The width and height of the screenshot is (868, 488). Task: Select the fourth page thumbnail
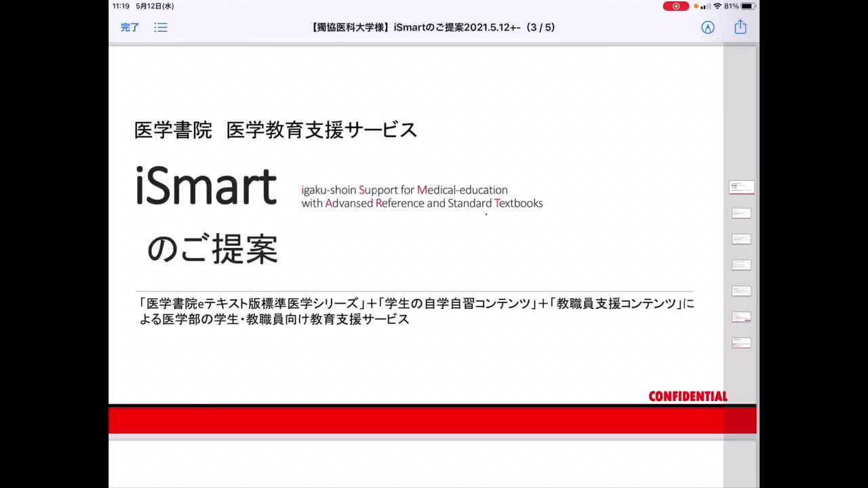[741, 265]
